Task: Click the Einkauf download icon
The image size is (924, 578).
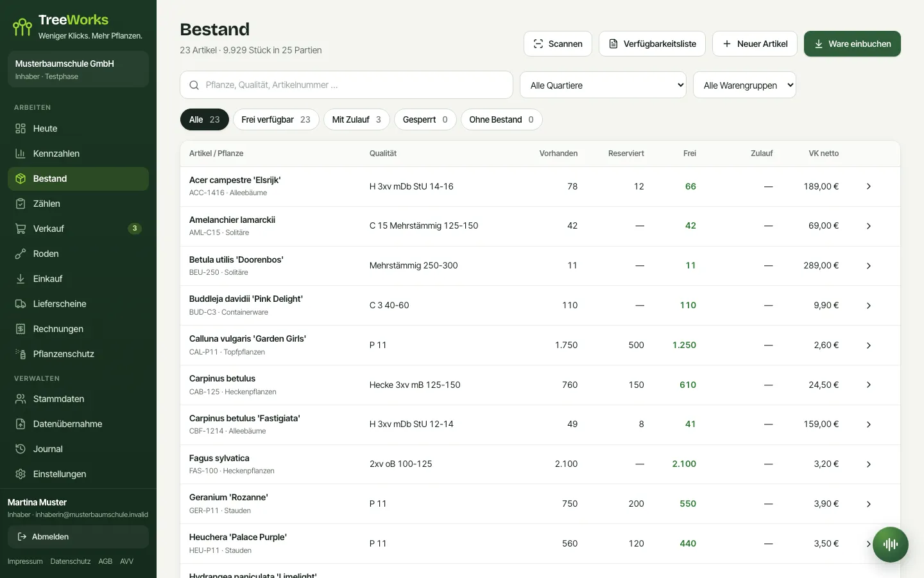Action: point(21,279)
